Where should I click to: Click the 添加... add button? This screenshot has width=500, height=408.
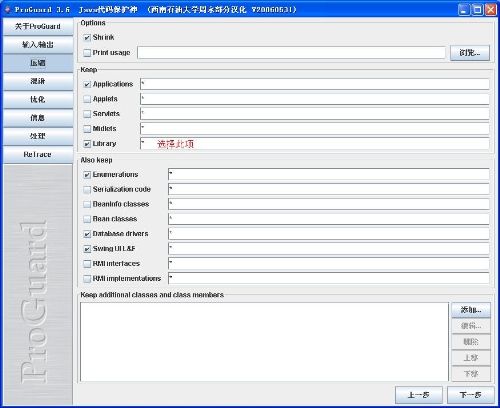point(471,310)
